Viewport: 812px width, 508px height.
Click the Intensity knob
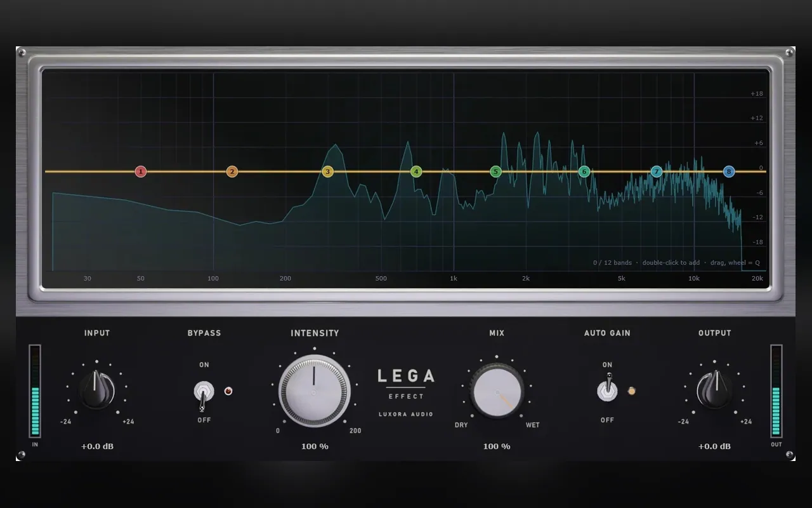[314, 391]
